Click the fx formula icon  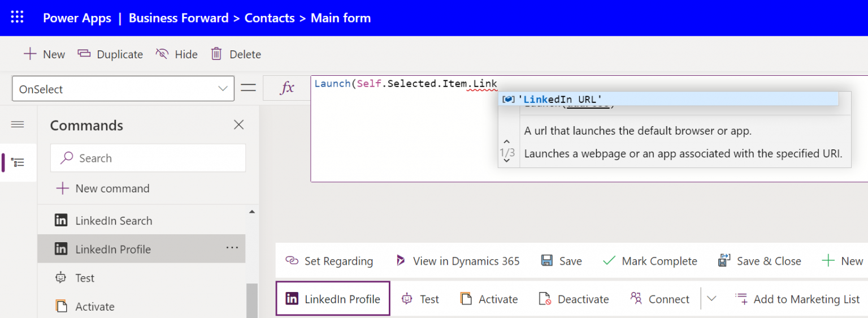point(288,88)
